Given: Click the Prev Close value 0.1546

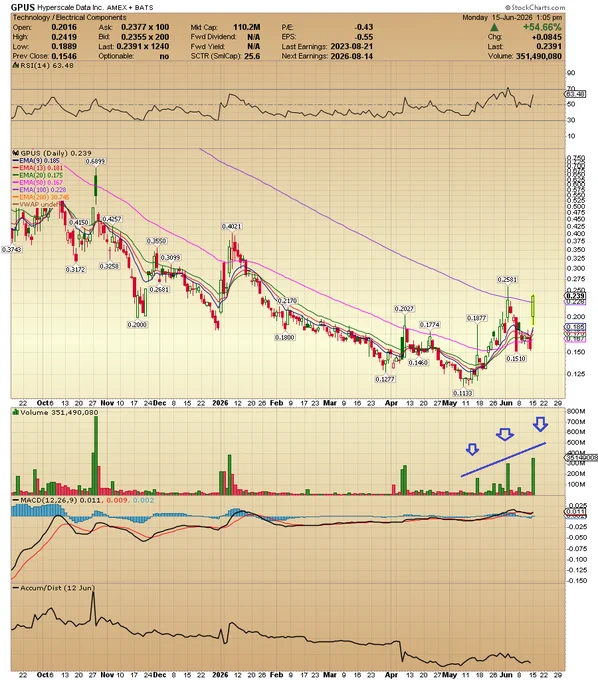Looking at the screenshot, I should pyautogui.click(x=64, y=56).
